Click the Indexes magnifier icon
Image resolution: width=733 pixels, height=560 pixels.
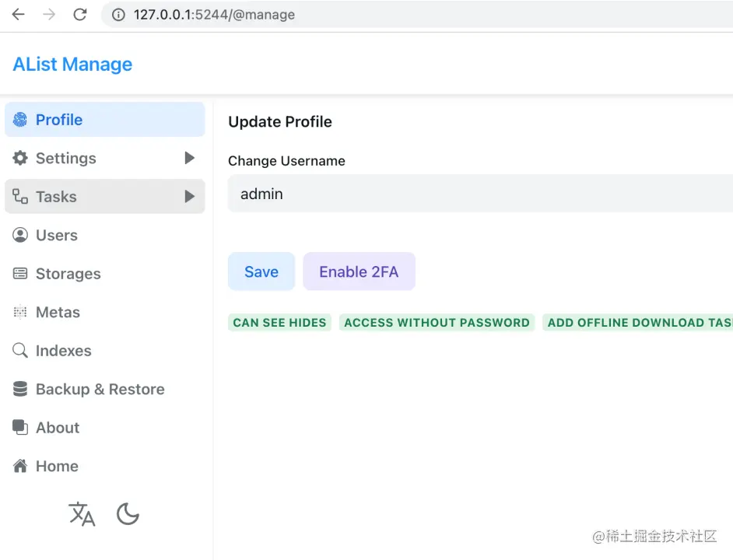coord(20,351)
